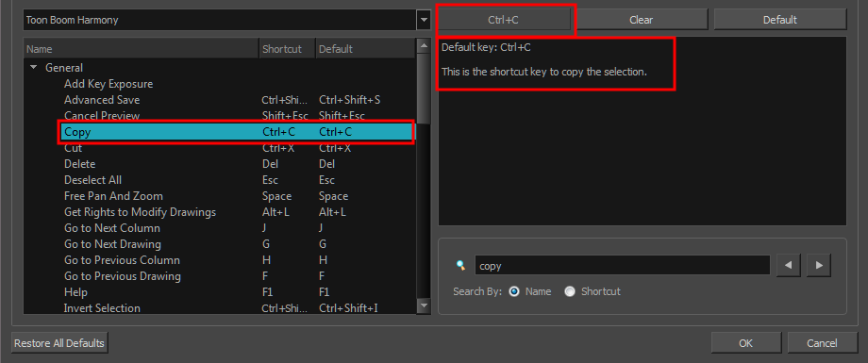Click Restore All Defaults button
868x363 pixels.
click(59, 343)
